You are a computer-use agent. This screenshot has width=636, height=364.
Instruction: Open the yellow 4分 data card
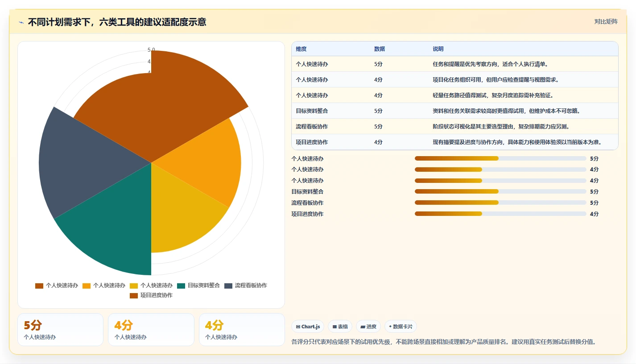pyautogui.click(x=242, y=330)
